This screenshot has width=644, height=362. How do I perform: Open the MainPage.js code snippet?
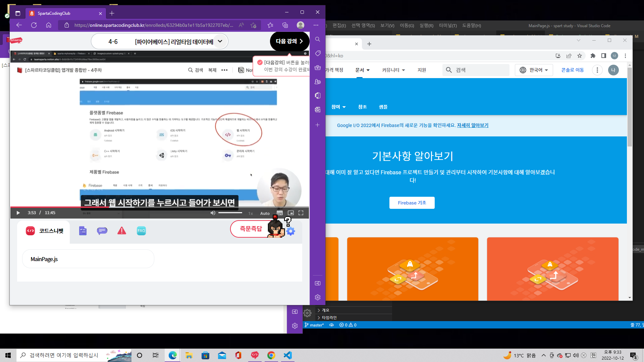point(88,259)
